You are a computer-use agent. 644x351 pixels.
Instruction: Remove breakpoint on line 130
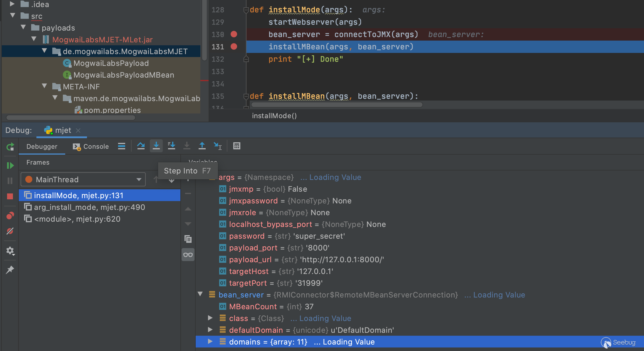234,34
